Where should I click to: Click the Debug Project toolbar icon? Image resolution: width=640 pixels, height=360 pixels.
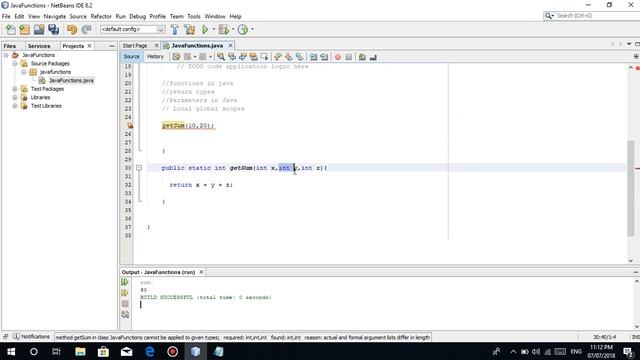coord(223,29)
